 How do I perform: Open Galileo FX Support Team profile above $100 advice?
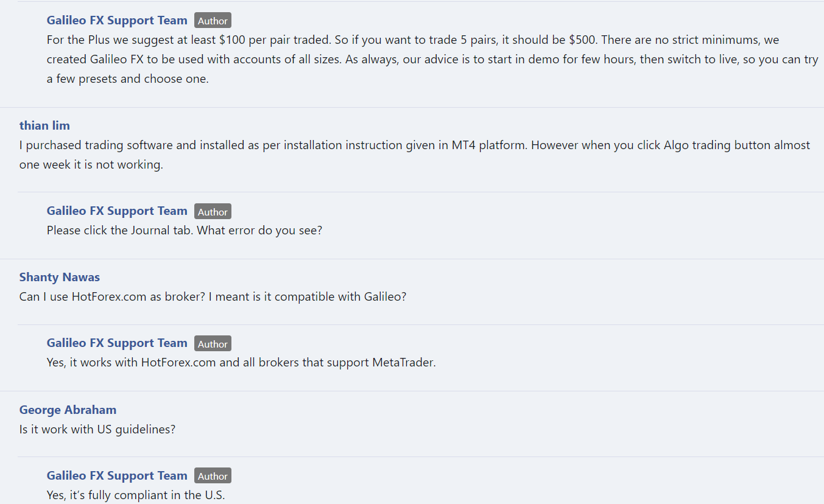tap(117, 21)
